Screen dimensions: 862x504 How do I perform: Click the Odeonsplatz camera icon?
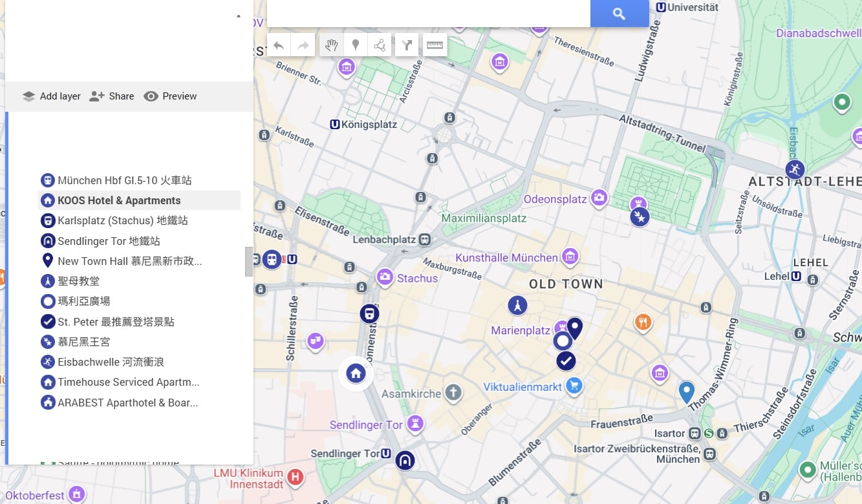coord(599,198)
